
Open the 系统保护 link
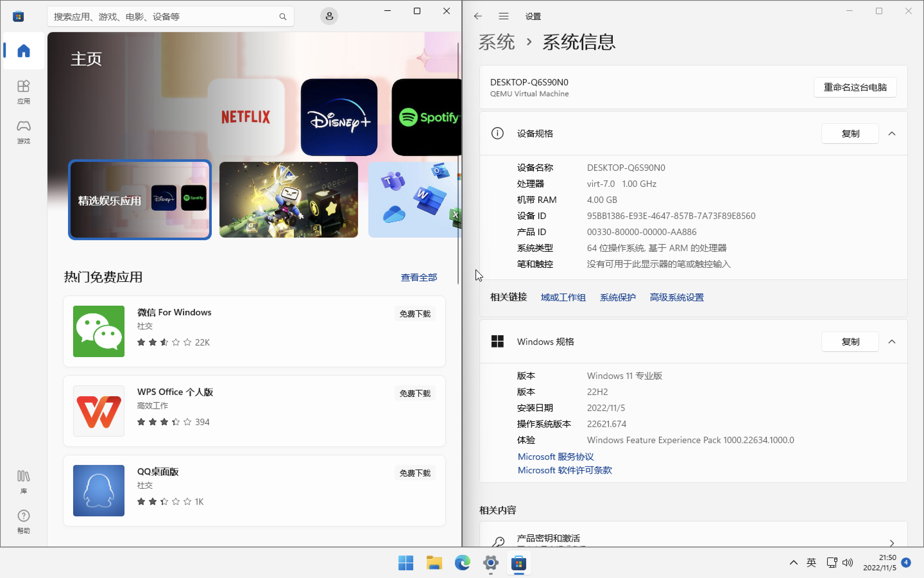click(x=617, y=297)
